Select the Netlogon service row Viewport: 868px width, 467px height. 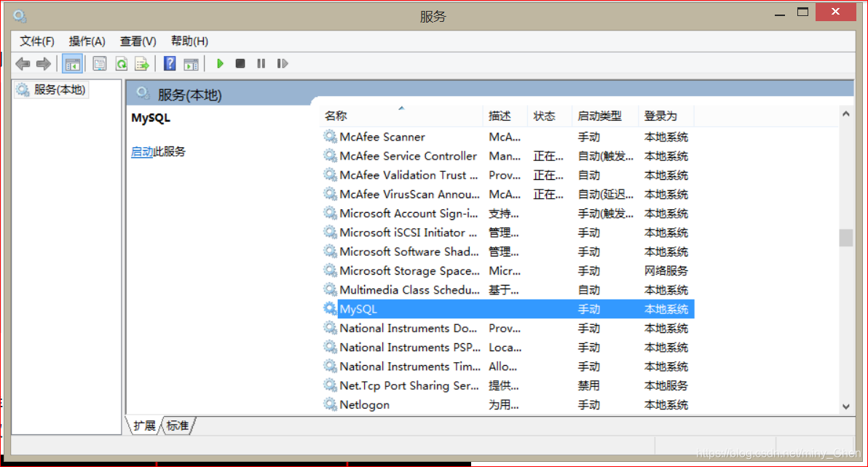pyautogui.click(x=507, y=405)
